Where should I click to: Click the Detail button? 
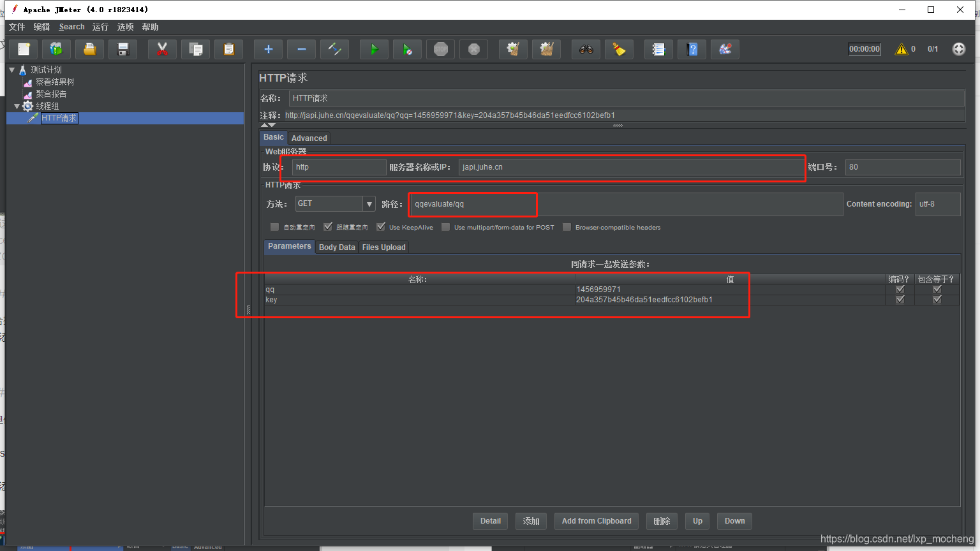click(x=491, y=521)
